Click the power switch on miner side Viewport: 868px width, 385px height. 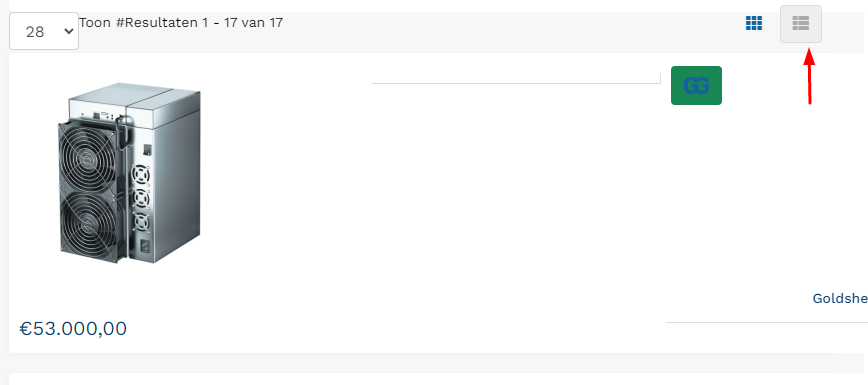click(x=147, y=150)
